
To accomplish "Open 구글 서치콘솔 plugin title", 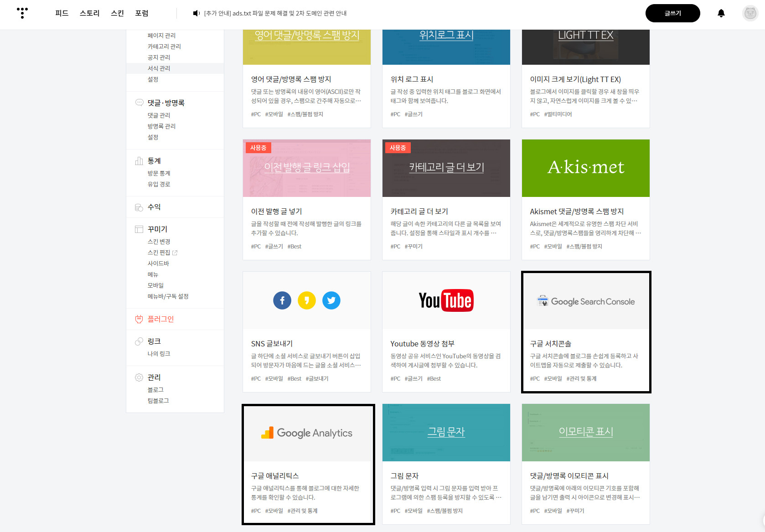I will (x=550, y=344).
